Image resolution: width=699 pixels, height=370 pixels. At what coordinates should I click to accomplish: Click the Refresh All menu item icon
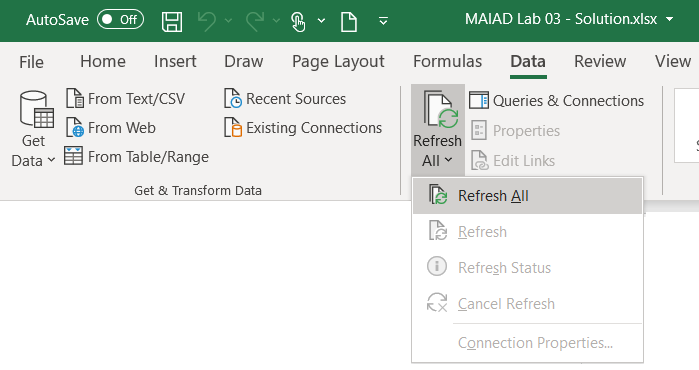438,195
